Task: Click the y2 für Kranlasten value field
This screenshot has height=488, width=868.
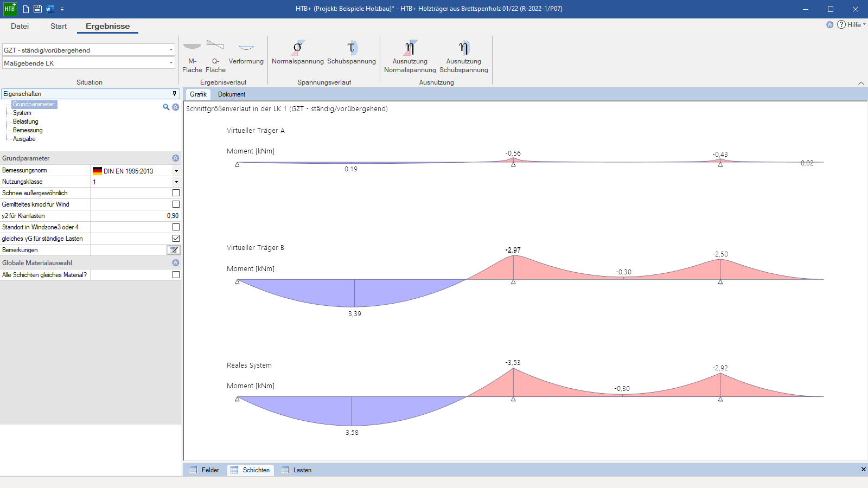Action: (136, 216)
